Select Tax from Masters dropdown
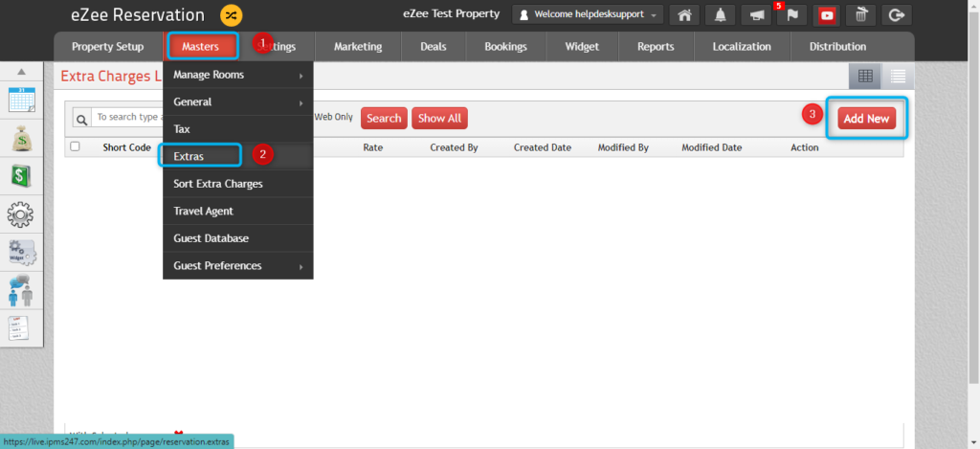Screen dimensions: 980x449 click(238, 129)
